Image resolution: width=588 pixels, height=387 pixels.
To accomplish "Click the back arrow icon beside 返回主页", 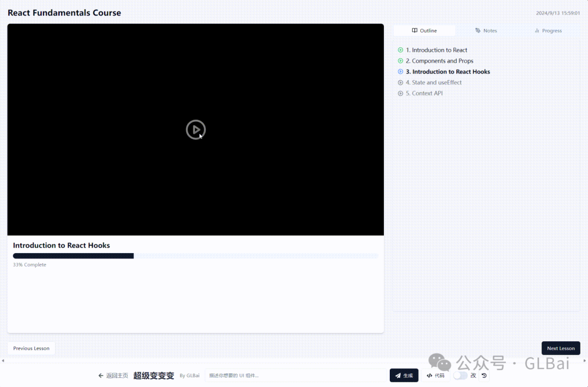I will 101,376.
